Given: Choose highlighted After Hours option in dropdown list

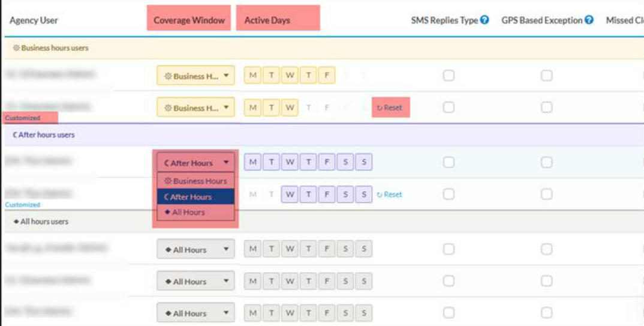Looking at the screenshot, I should [x=195, y=197].
